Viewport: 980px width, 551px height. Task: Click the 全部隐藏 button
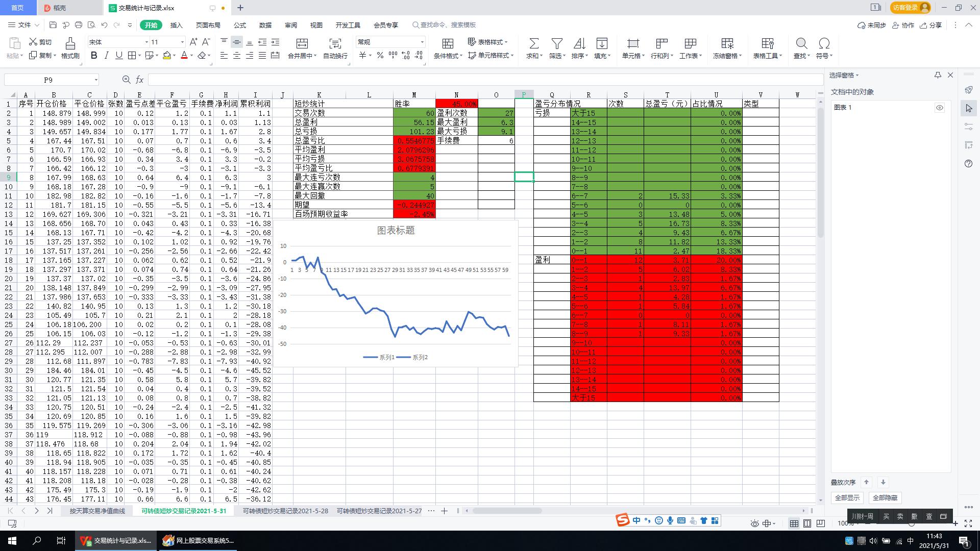pos(885,498)
